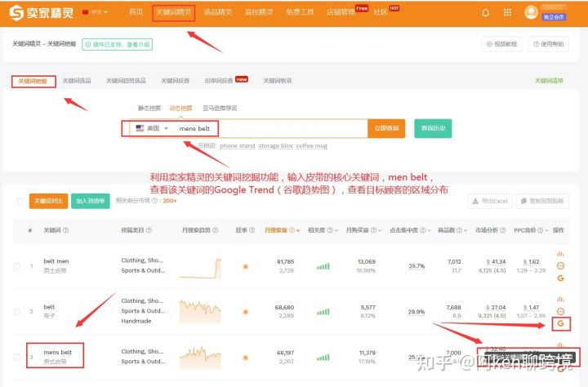Click relevance bars icon for belt row
The image size is (588, 387).
click(323, 312)
